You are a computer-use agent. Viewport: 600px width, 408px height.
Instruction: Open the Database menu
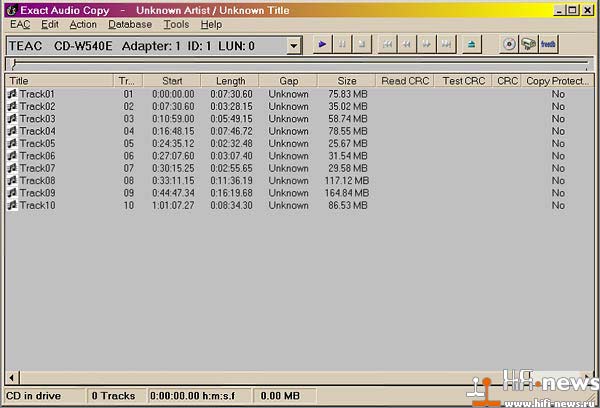(x=130, y=24)
